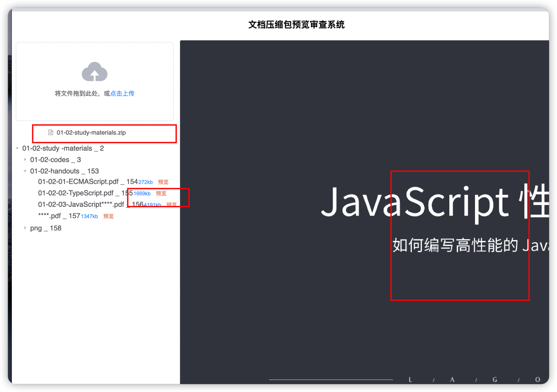The height and width of the screenshot is (392, 557).
Task: Select the png _ 158 tree row
Action: coord(46,228)
